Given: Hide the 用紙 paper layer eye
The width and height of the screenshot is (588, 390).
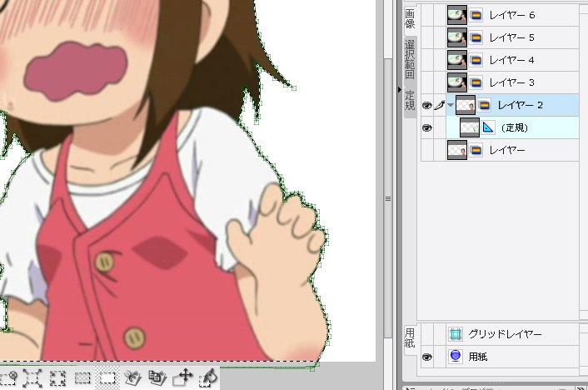Looking at the screenshot, I should pos(427,357).
